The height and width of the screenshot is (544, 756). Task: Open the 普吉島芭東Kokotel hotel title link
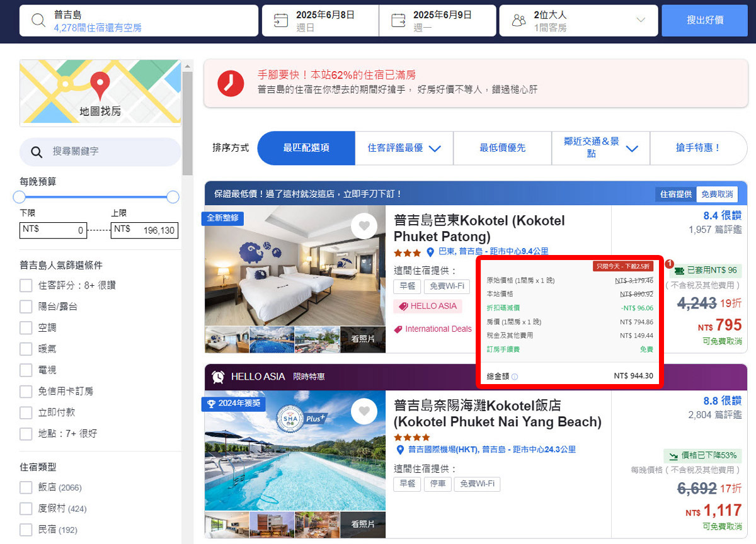coord(479,229)
